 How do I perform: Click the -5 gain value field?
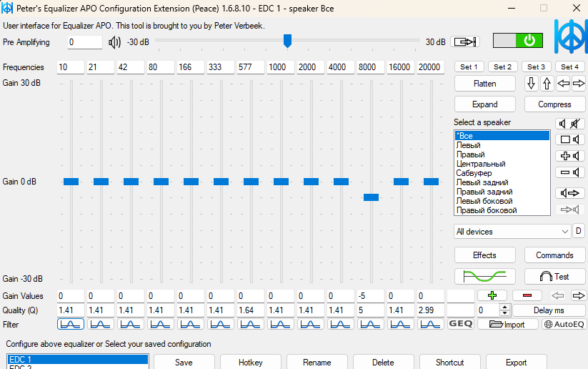pos(371,296)
